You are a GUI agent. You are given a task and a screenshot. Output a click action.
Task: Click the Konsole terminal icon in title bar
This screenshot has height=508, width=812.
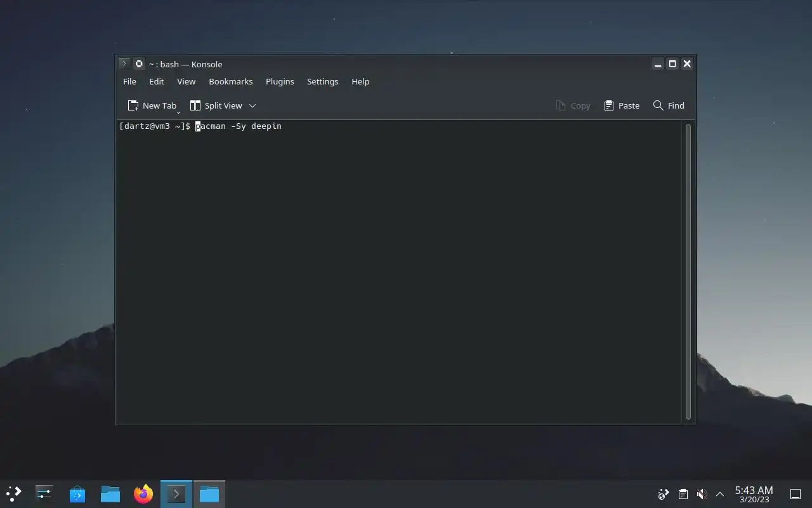pos(124,63)
